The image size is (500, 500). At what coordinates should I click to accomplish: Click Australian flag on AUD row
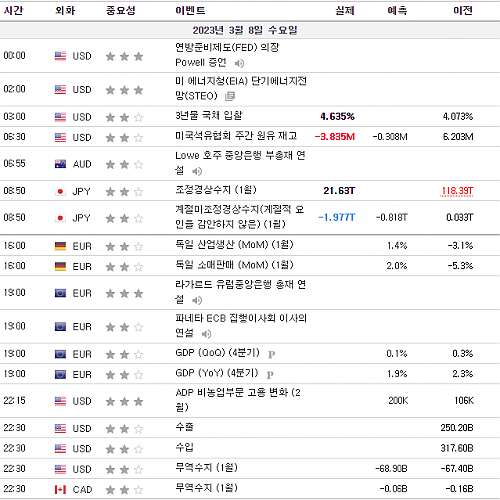click(x=60, y=164)
